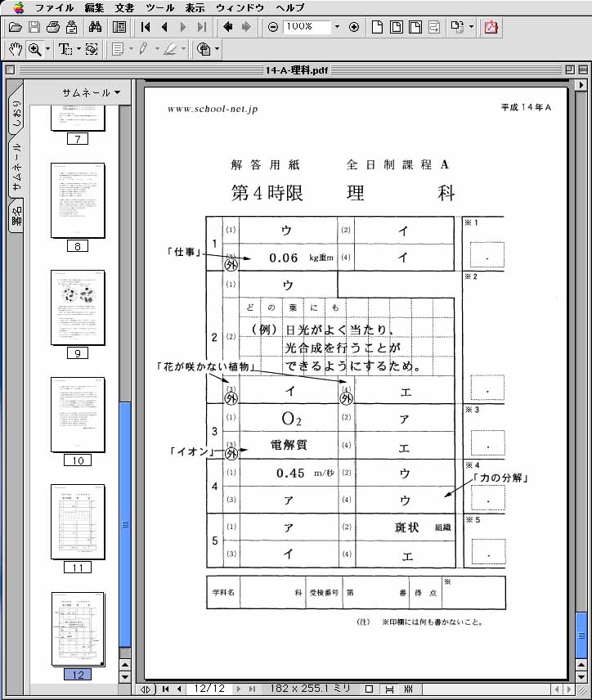Toggle the navigation pane toolbar button
The width and height of the screenshot is (592, 700).
pyautogui.click(x=119, y=27)
